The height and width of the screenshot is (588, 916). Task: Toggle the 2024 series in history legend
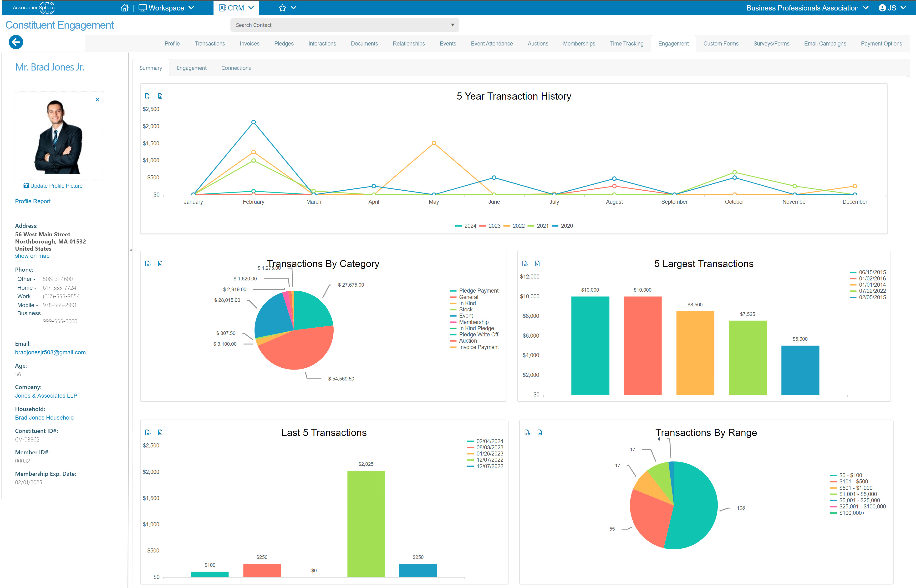tap(466, 226)
